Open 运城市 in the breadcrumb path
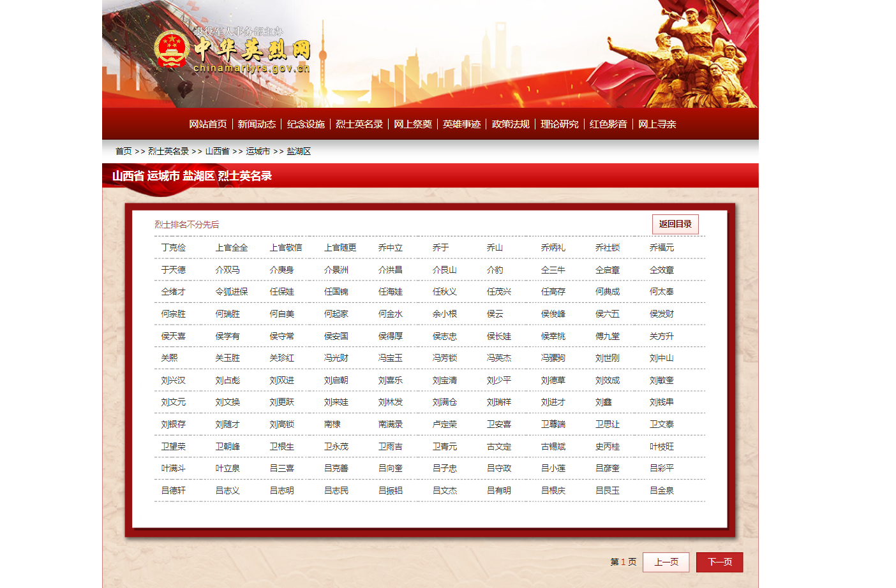 point(258,151)
